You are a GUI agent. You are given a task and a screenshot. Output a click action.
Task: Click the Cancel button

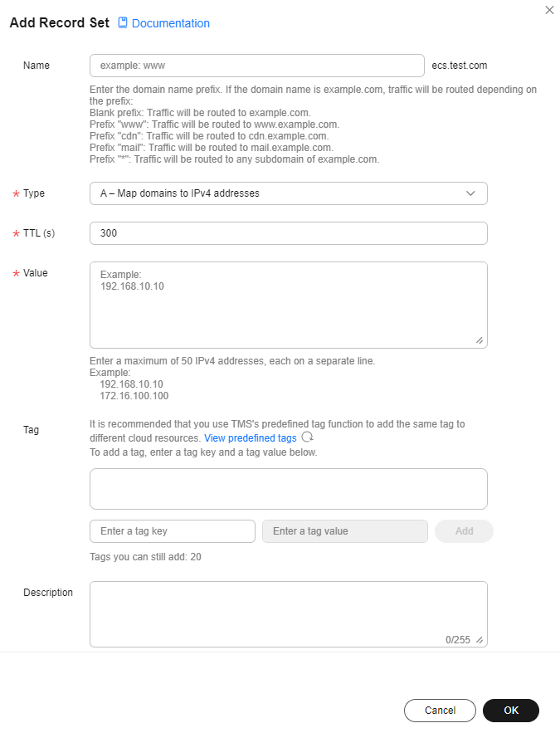coord(440,711)
